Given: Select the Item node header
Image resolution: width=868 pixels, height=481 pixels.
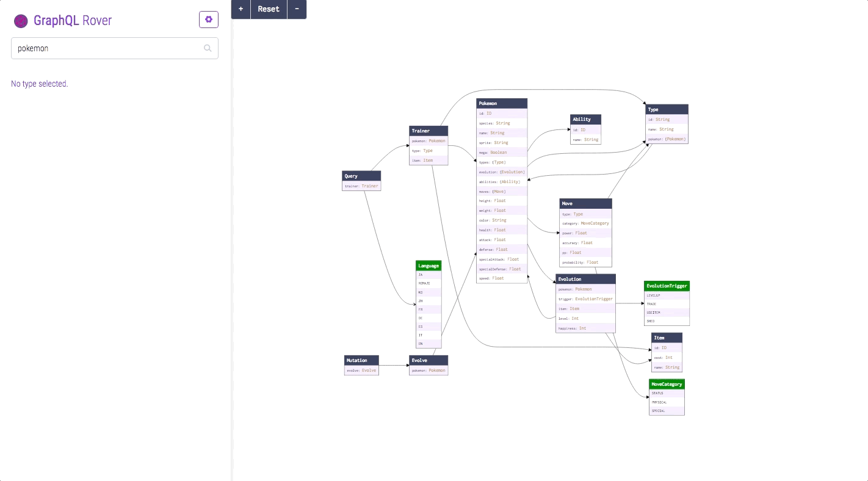Looking at the screenshot, I should pyautogui.click(x=666, y=338).
